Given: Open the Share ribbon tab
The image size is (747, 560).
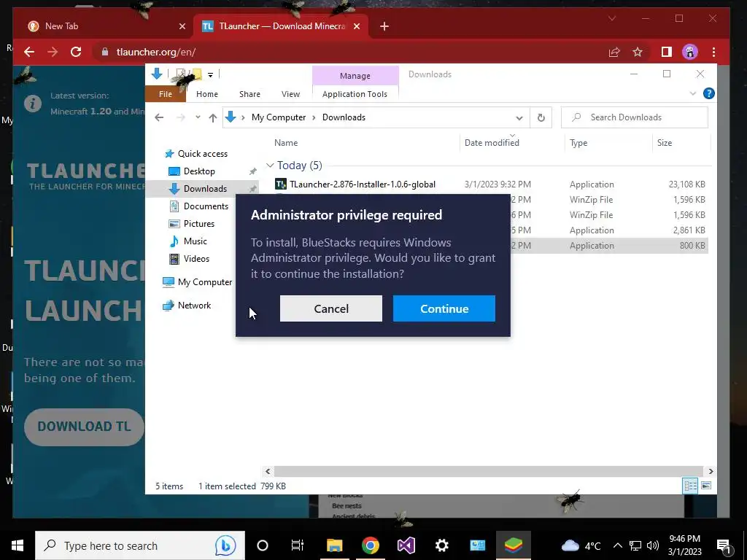Looking at the screenshot, I should pos(249,94).
